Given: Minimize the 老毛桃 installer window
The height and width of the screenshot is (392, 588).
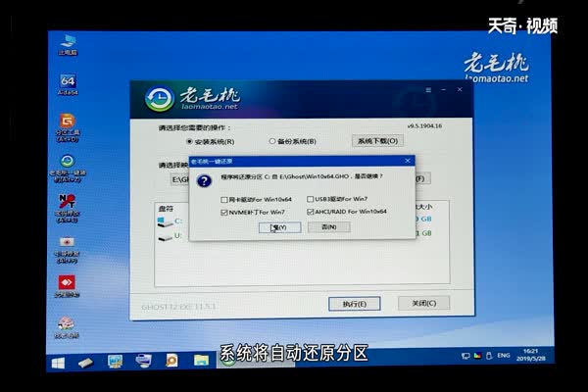Looking at the screenshot, I should (x=444, y=90).
